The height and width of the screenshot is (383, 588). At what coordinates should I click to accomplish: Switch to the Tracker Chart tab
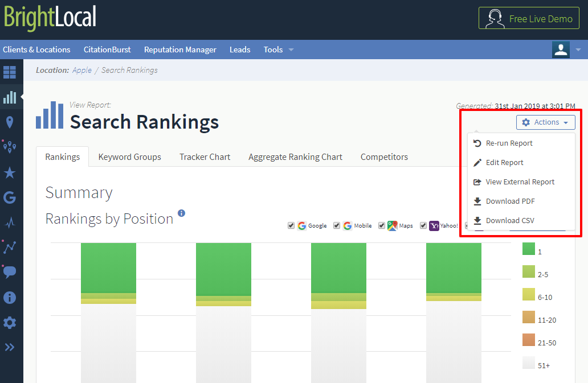tap(205, 157)
